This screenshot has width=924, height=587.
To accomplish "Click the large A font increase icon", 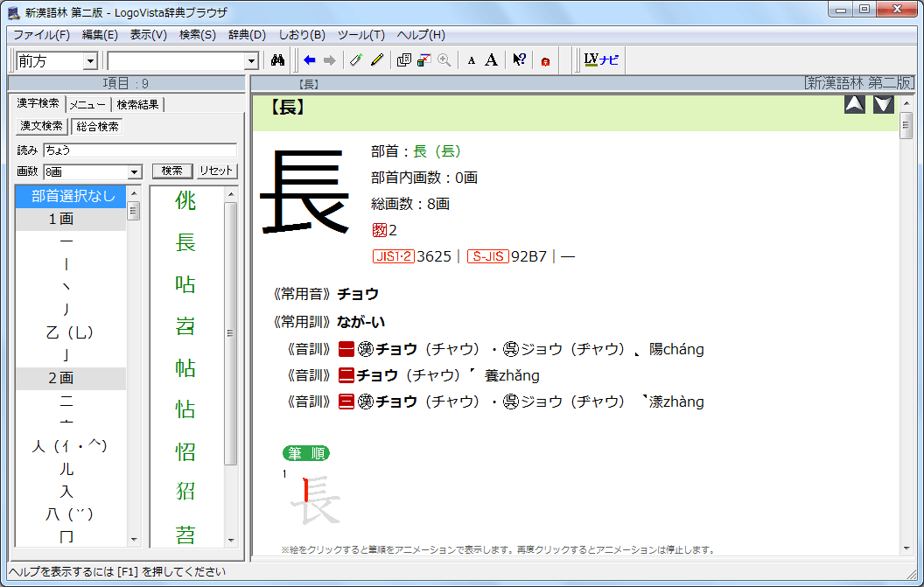I will [492, 60].
